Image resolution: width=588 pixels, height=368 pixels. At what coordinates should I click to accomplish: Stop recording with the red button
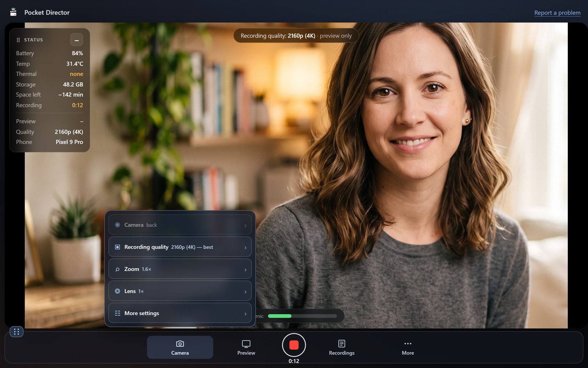[x=294, y=345]
